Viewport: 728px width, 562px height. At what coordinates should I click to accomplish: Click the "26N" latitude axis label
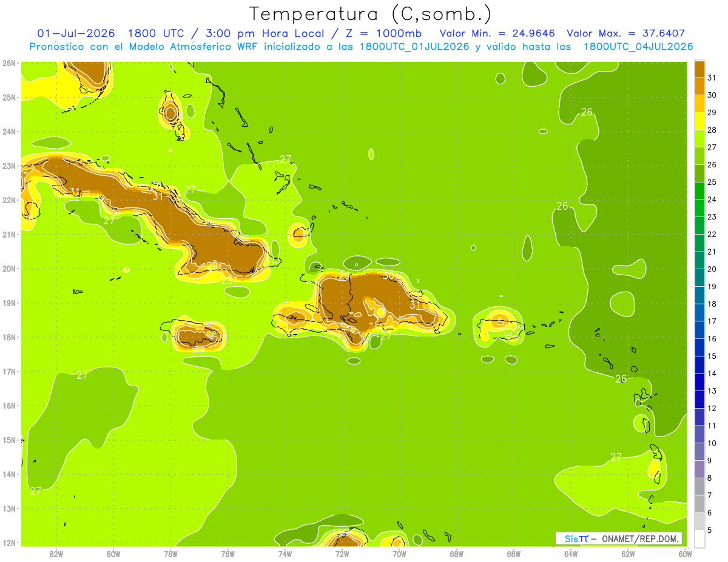point(8,63)
